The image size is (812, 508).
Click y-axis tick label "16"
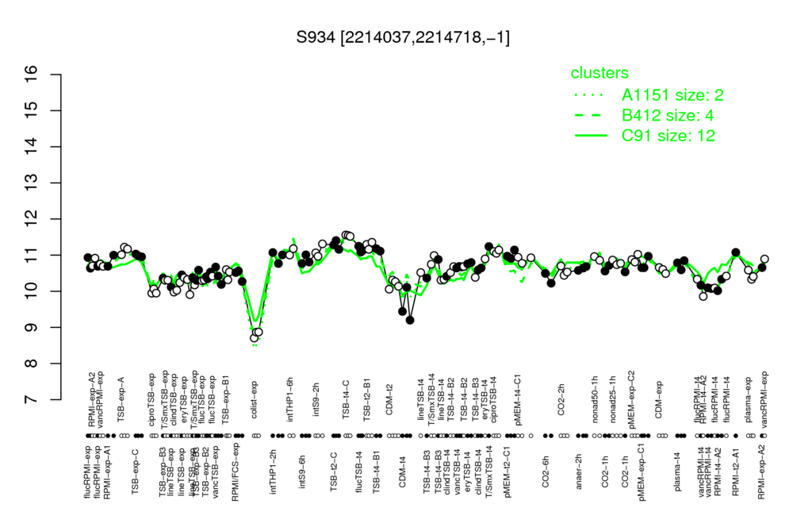point(32,75)
